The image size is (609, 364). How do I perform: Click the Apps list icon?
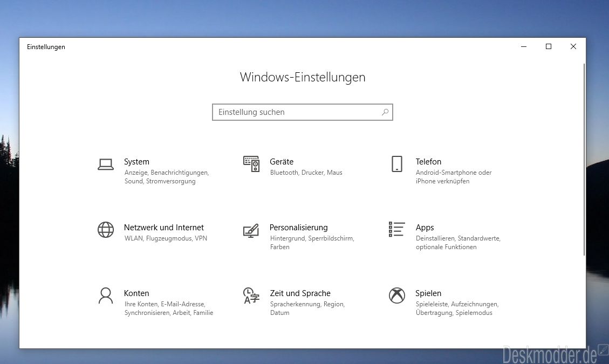(396, 229)
